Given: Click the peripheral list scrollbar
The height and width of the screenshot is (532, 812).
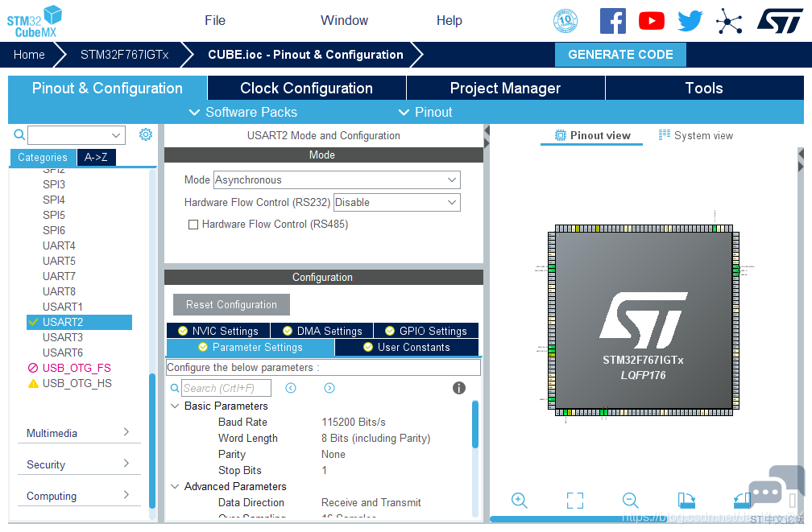Looking at the screenshot, I should tap(152, 440).
